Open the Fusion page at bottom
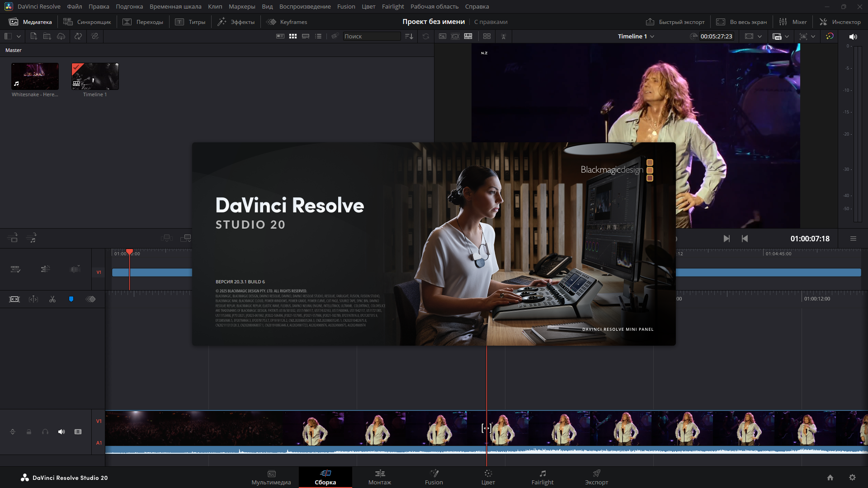The image size is (868, 488). (x=434, y=477)
